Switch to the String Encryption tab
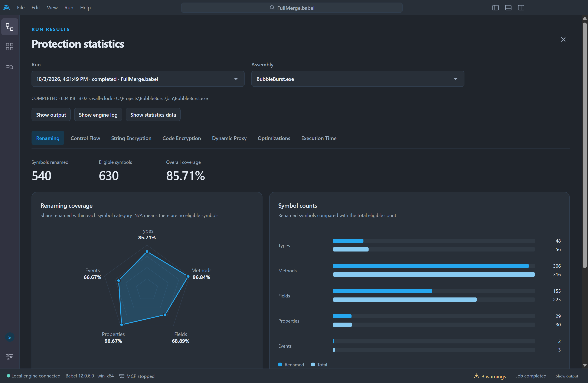This screenshot has height=383, width=588. (131, 138)
